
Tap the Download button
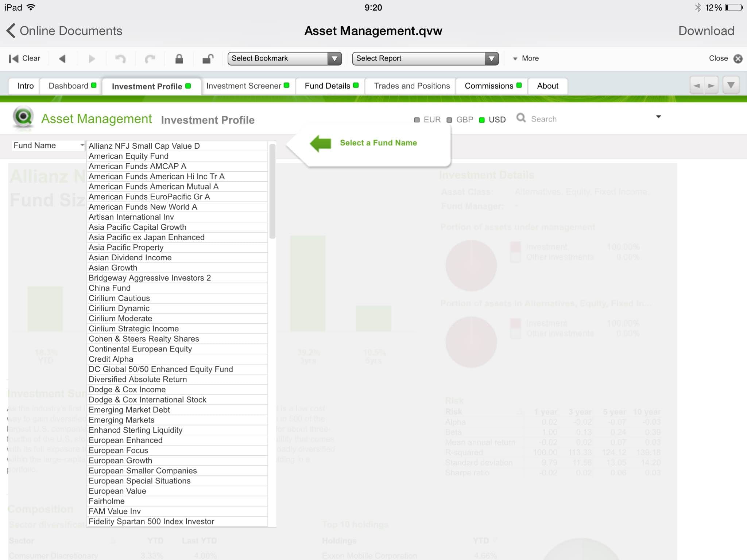[x=706, y=31]
